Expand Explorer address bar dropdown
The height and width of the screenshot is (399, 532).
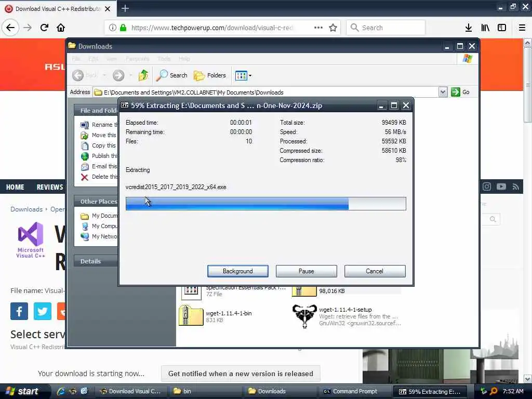pyautogui.click(x=443, y=92)
